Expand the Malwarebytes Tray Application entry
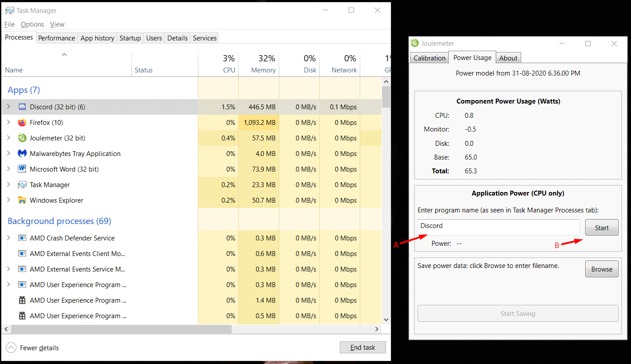Screen dimensions: 631x364 click(x=8, y=153)
